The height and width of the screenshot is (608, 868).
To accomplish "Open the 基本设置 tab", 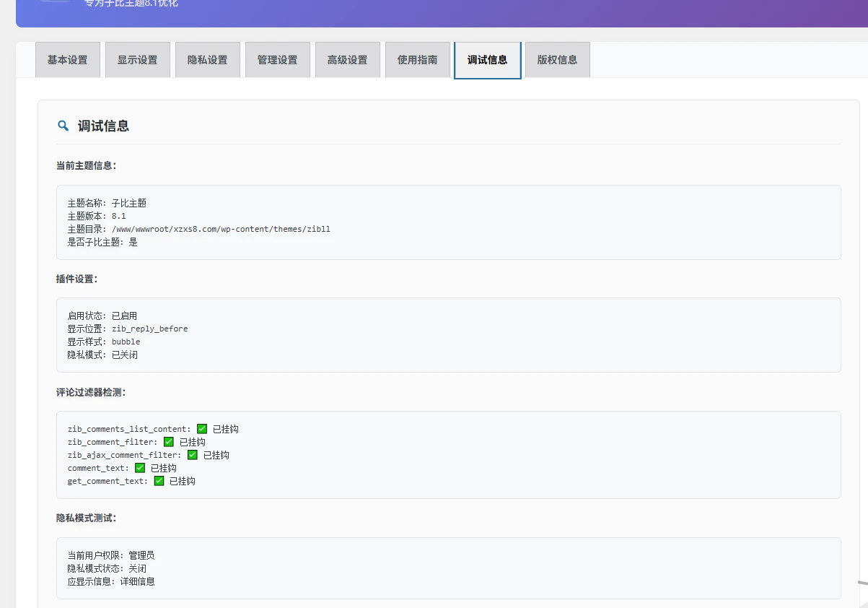I will click(68, 60).
